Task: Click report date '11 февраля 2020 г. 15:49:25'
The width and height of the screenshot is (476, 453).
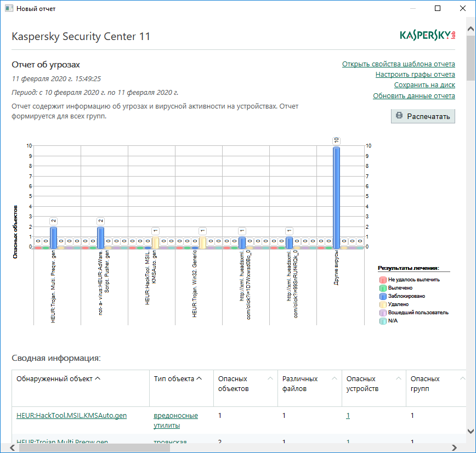Action: (x=56, y=78)
